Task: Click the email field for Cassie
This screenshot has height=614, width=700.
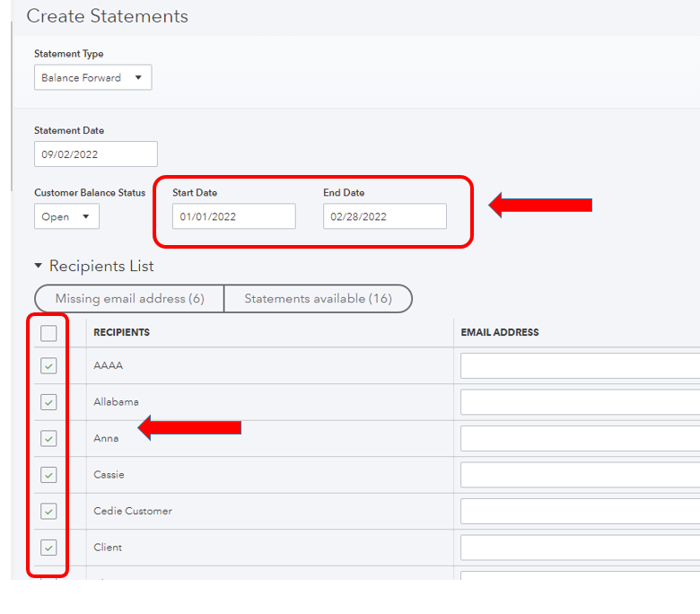Action: tap(580, 475)
